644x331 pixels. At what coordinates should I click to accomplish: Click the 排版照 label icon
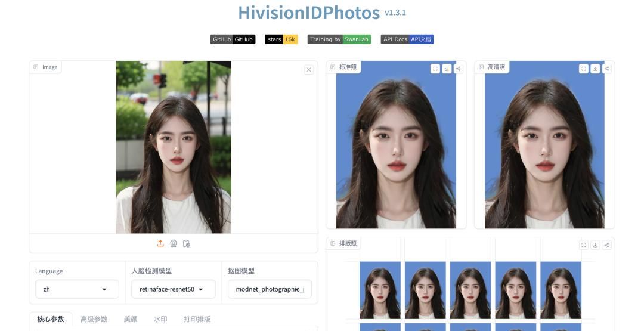click(x=333, y=243)
